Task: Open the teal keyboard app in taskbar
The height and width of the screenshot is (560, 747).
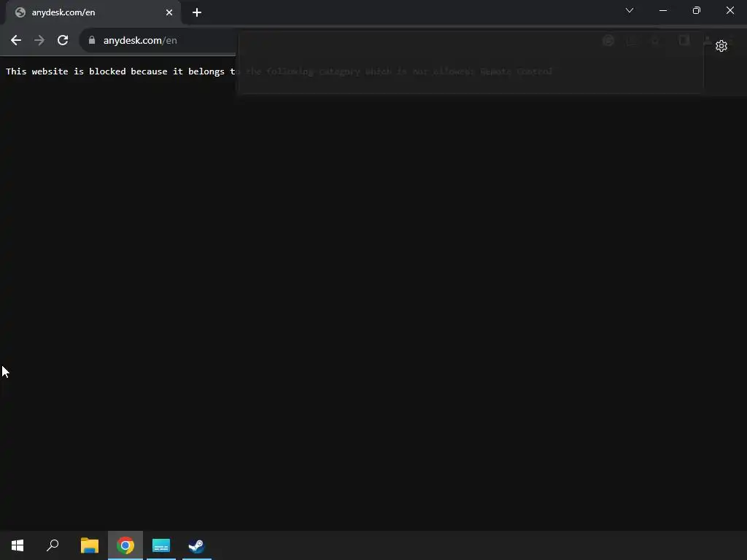Action: (161, 545)
